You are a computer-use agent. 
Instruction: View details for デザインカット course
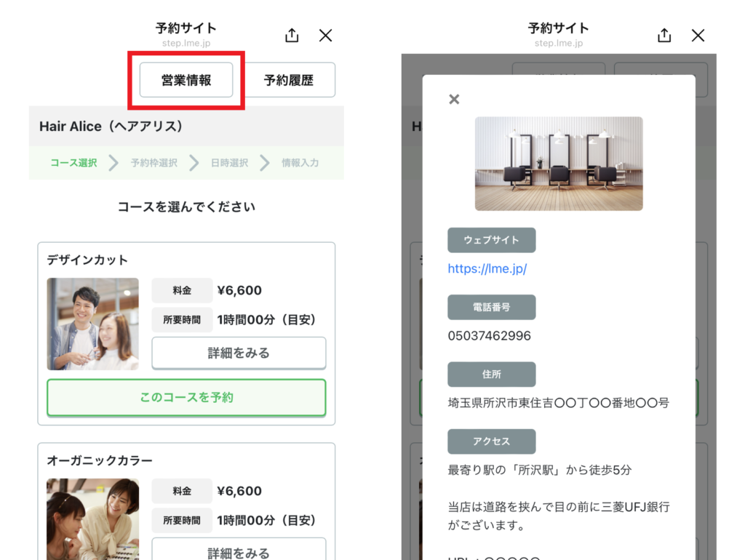pyautogui.click(x=239, y=353)
